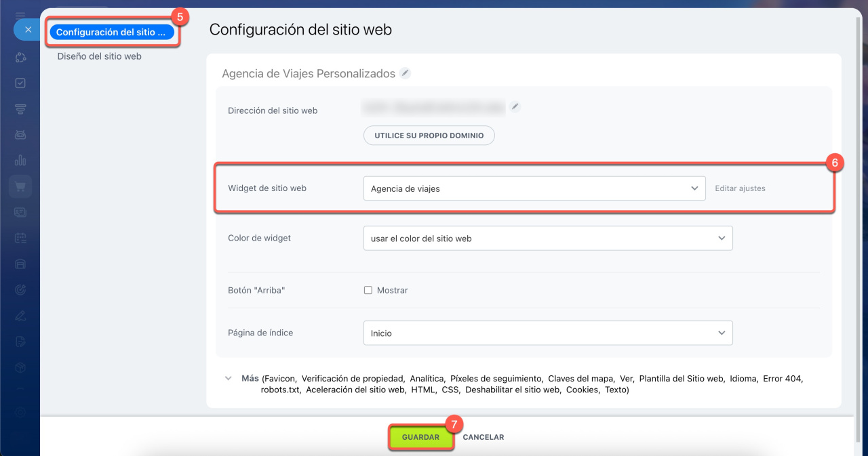The height and width of the screenshot is (456, 868).
Task: Select the bar chart analytics icon in sidebar
Action: click(20, 160)
